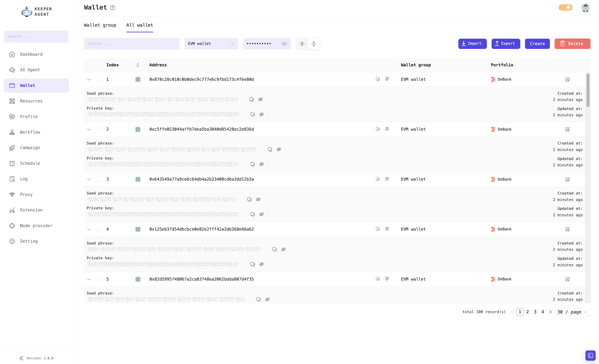Select the checkbox for wallet 3
599x364 pixels.
(99, 179)
